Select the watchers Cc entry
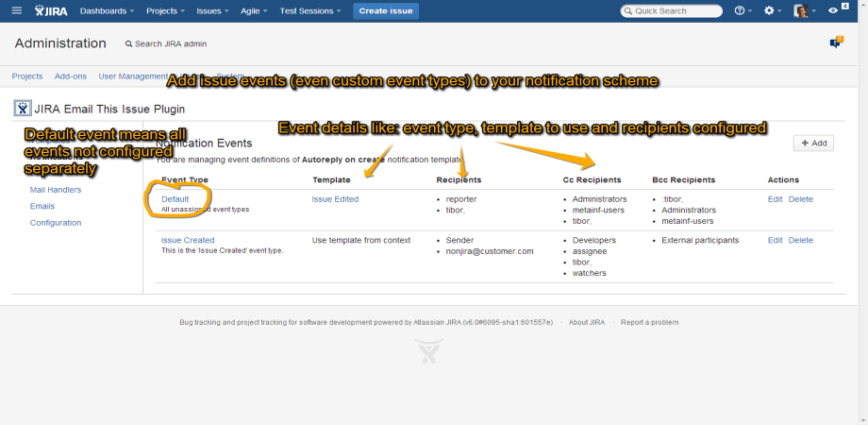 point(589,273)
